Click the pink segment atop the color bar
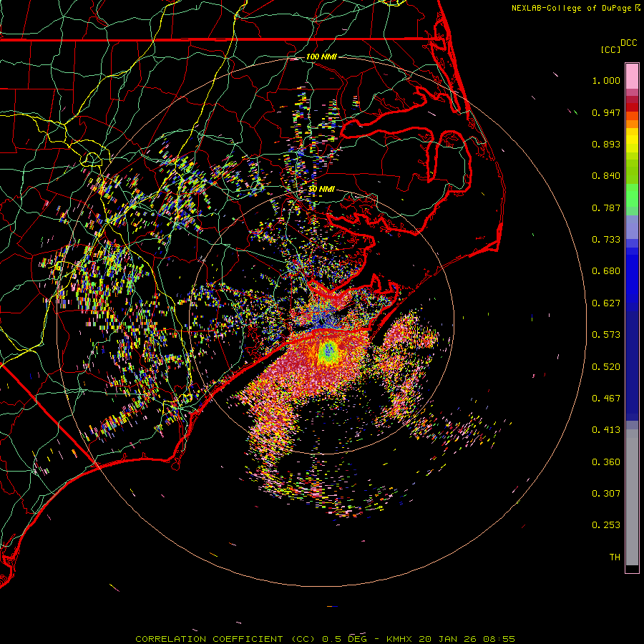This screenshot has width=644, height=644. [x=632, y=76]
